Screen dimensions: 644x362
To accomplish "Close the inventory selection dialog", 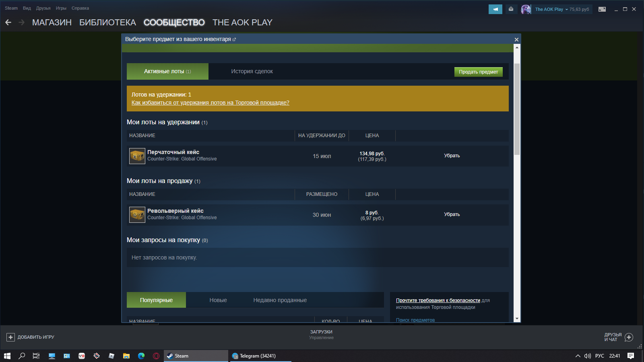I will 516,39.
